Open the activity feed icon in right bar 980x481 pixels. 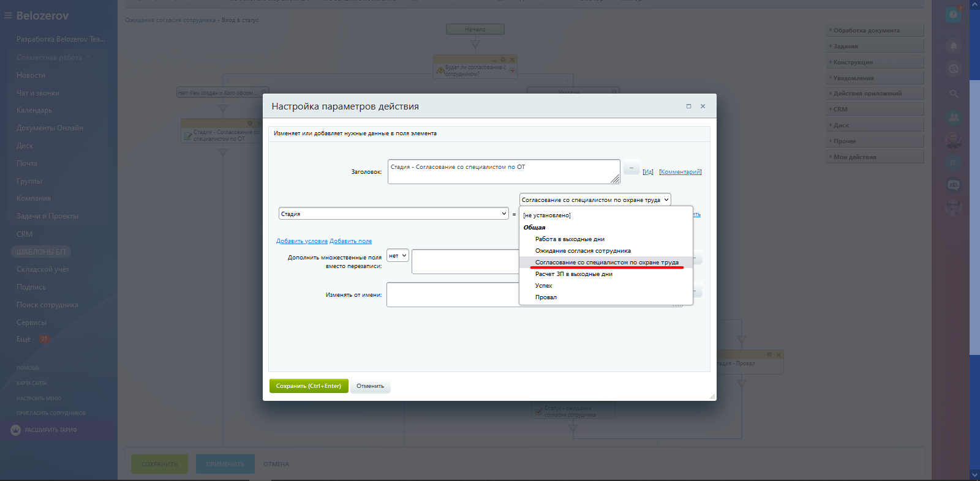point(953,69)
